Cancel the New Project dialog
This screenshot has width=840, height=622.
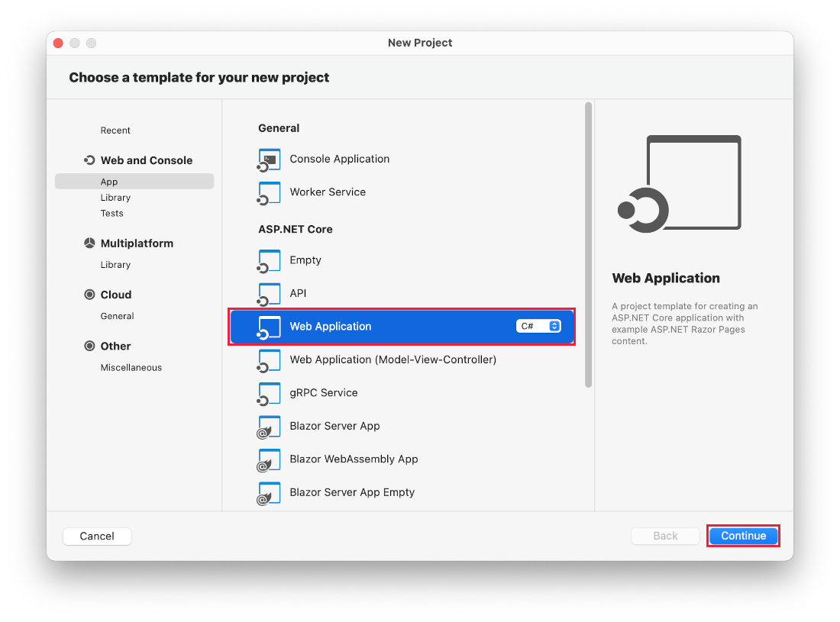pyautogui.click(x=97, y=536)
